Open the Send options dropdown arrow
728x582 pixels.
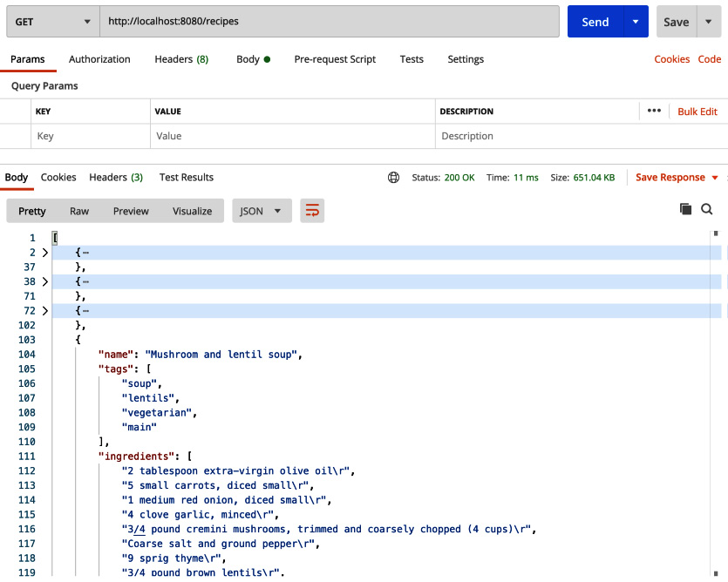(636, 22)
